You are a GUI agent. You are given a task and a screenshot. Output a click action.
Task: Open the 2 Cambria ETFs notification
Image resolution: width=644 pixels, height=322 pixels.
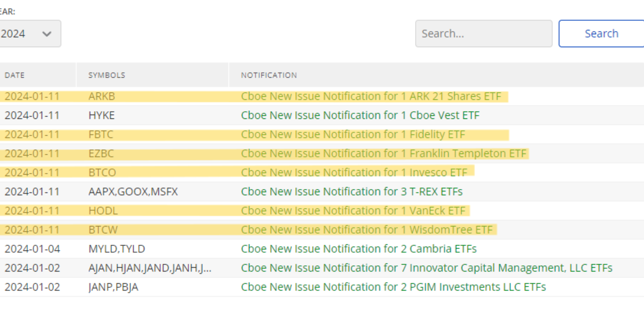point(359,248)
